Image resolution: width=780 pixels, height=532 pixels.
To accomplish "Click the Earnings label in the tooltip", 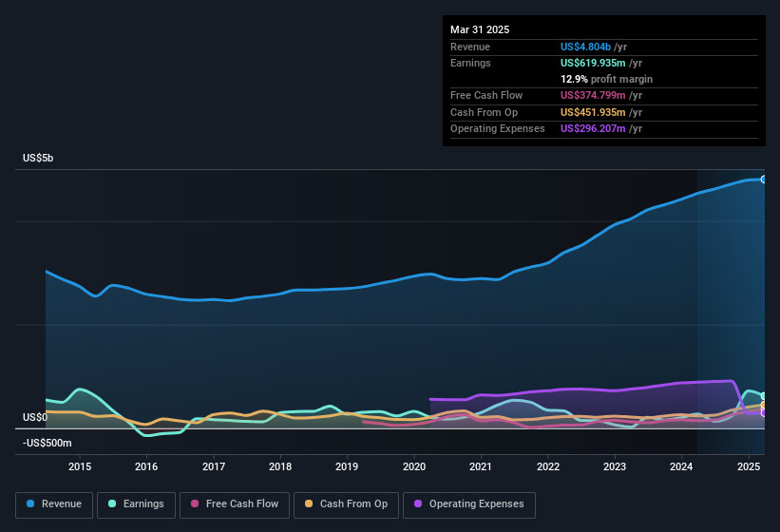I will [x=470, y=63].
